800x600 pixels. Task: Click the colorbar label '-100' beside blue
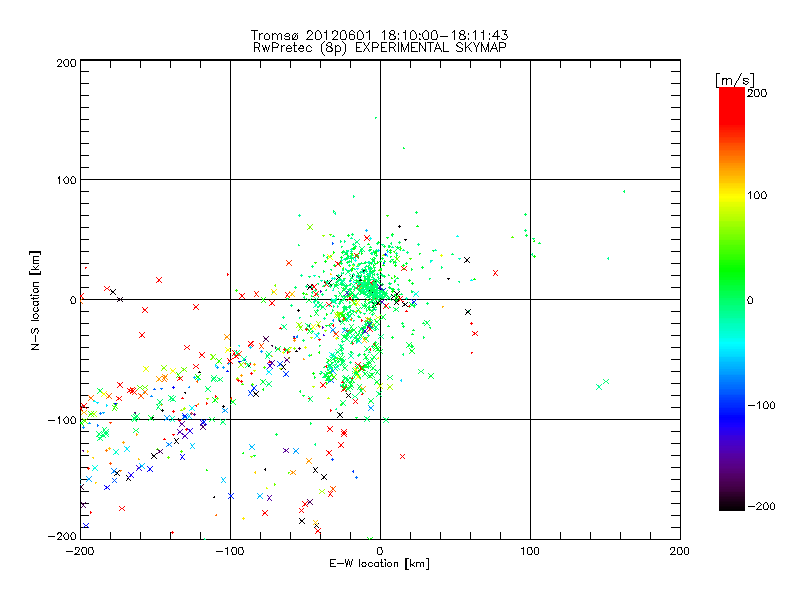tap(761, 406)
